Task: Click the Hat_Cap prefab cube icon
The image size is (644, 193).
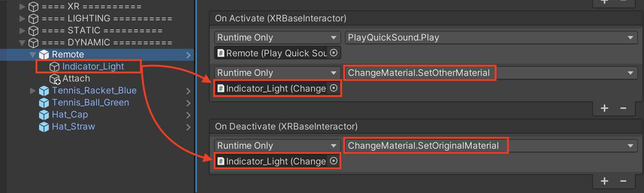Action: point(44,115)
